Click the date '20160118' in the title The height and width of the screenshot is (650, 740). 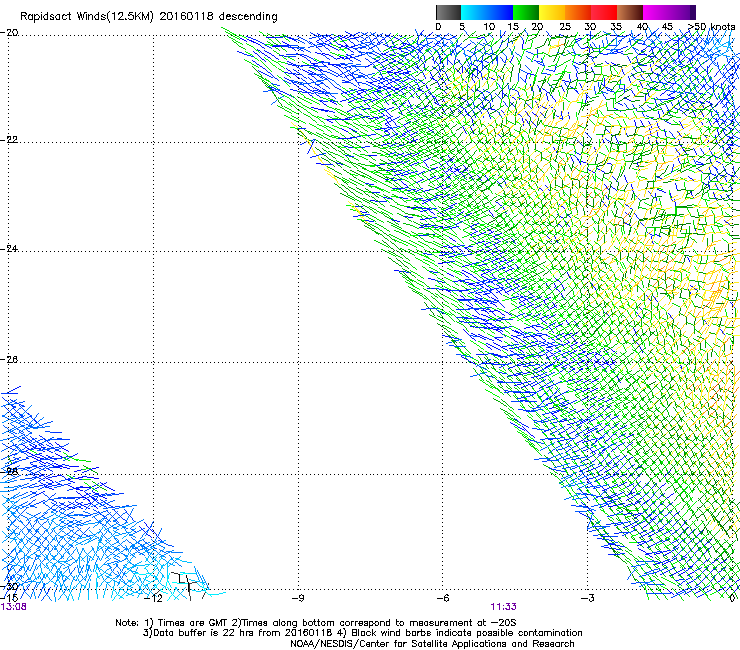point(187,17)
